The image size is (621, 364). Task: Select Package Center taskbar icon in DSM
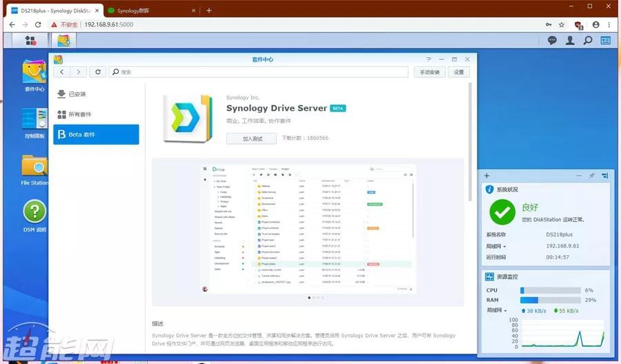click(63, 41)
